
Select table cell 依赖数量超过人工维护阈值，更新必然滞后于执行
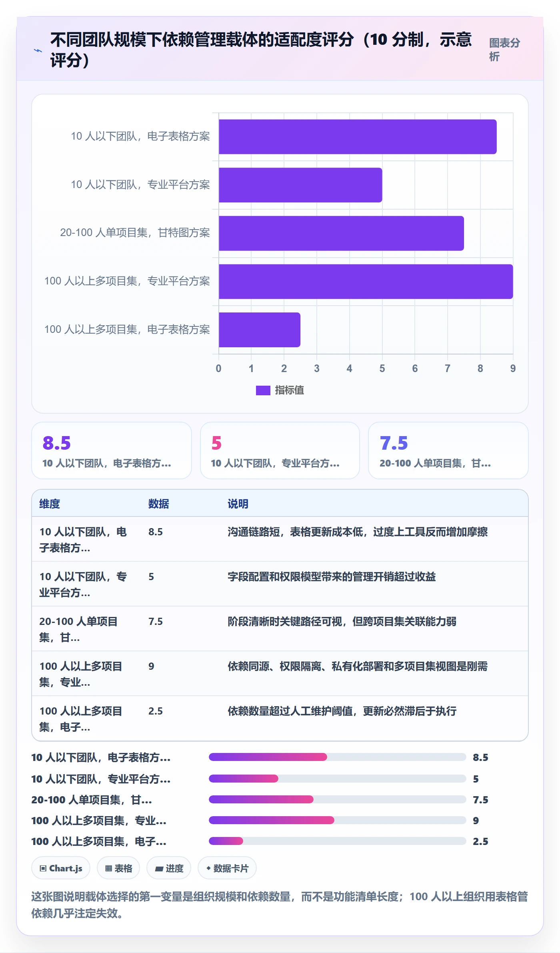point(342,711)
